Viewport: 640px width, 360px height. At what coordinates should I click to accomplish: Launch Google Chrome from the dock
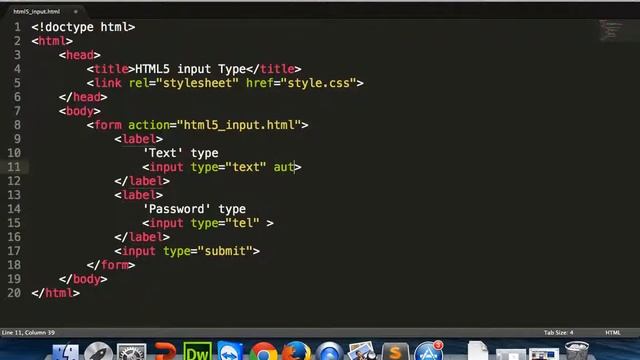[263, 352]
